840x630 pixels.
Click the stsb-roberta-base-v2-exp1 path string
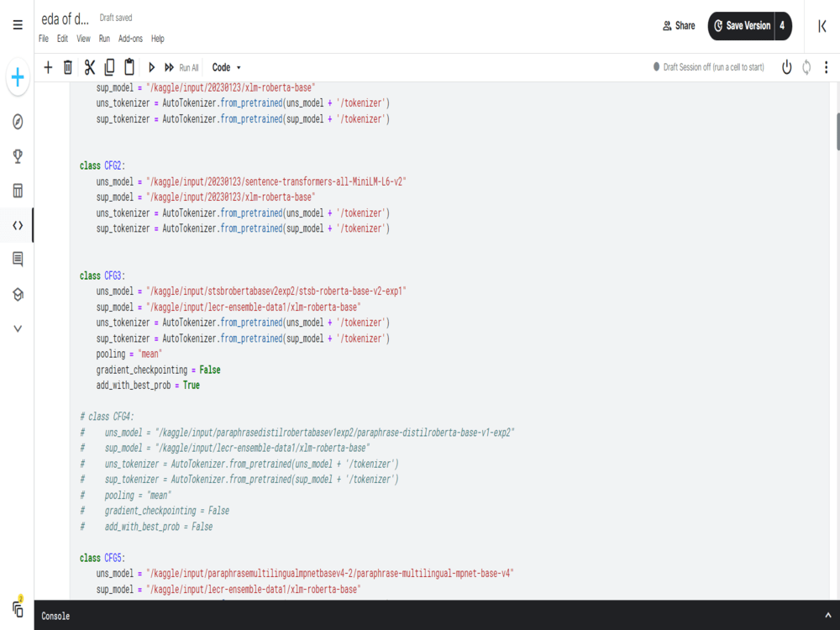(276, 291)
